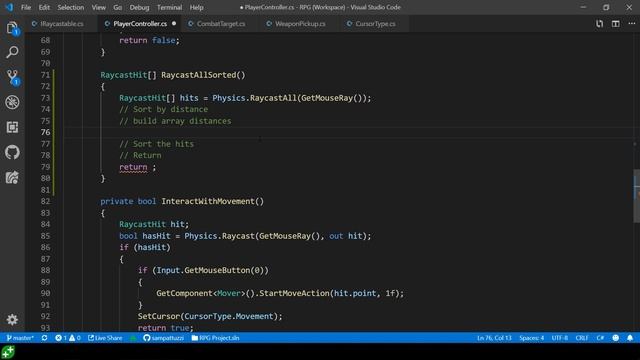Change the C# language mode
Screen dimensions: 640x360
(x=600, y=338)
